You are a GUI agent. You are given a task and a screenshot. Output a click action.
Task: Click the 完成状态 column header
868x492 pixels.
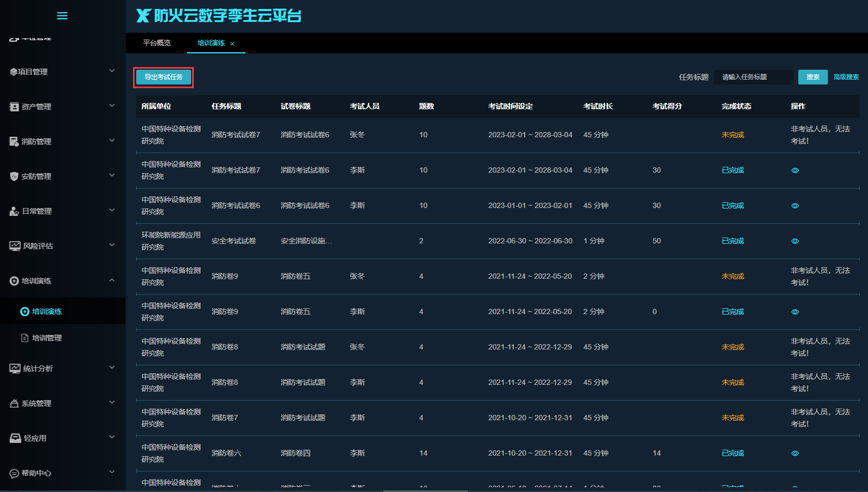(737, 106)
